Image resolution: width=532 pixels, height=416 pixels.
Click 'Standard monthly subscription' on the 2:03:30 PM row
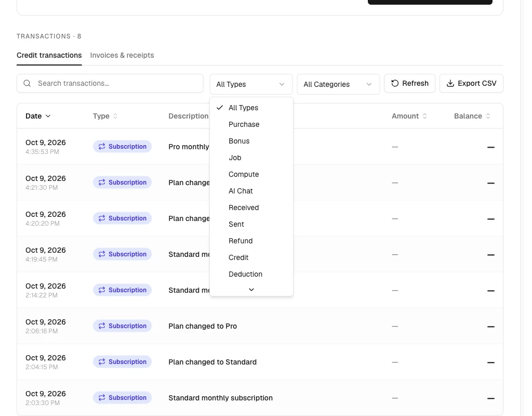[220, 398]
